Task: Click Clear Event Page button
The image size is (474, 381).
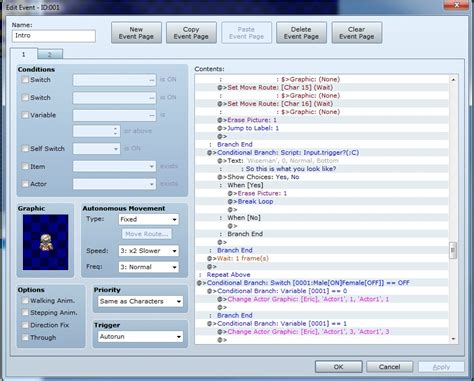Action: 357,33
